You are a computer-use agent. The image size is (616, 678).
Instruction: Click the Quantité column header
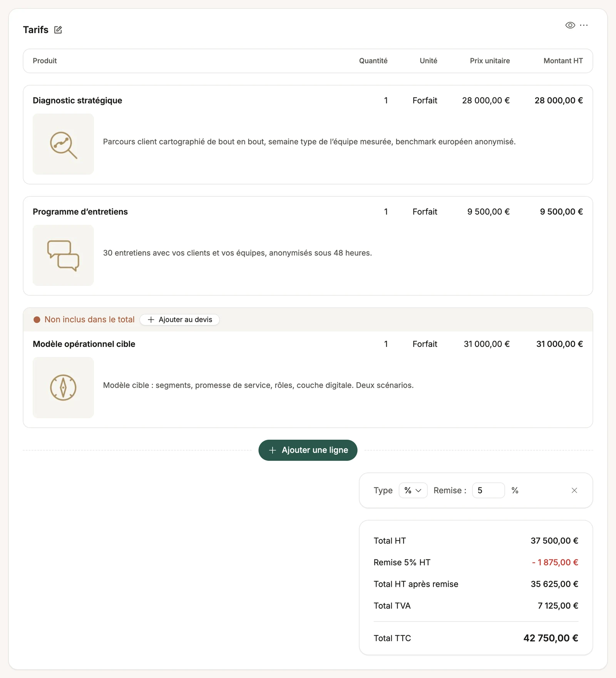[373, 61]
